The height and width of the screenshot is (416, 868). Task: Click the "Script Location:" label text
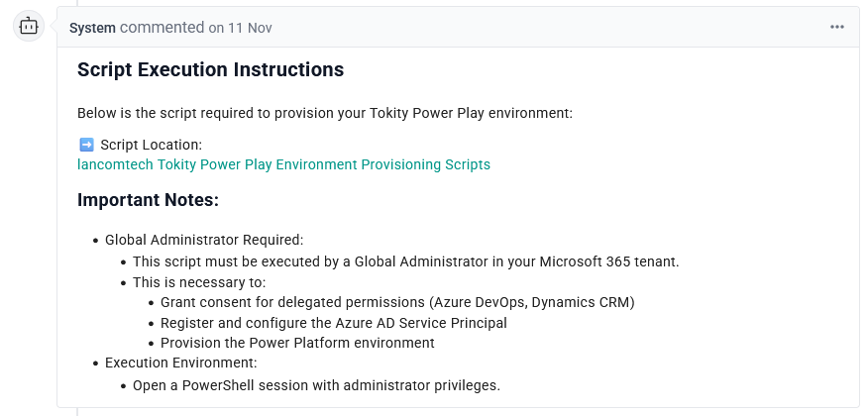click(151, 145)
